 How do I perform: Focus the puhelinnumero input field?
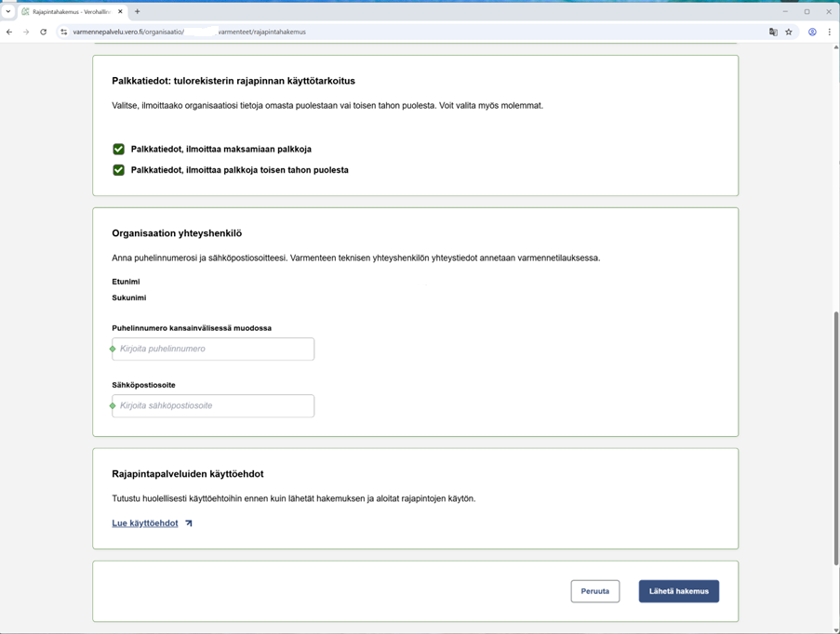213,350
